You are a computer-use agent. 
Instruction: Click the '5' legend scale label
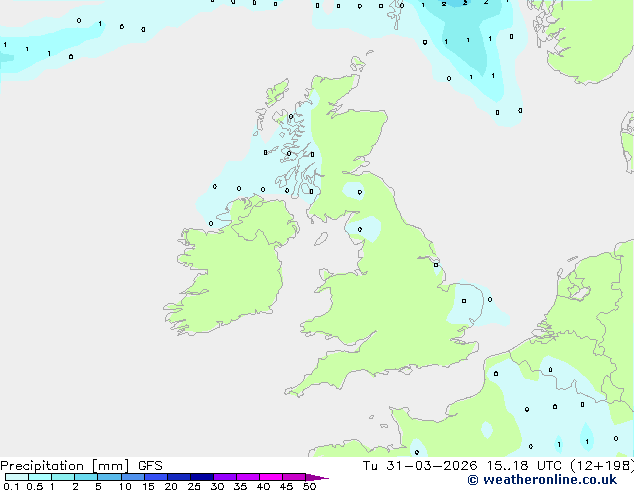98,486
